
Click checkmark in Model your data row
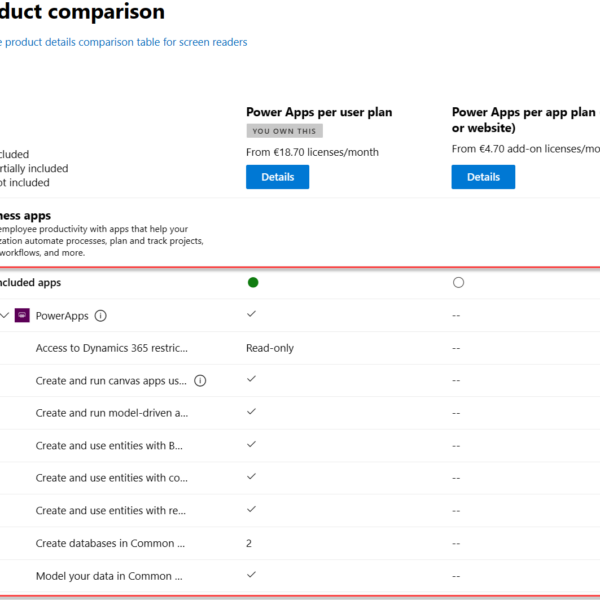point(252,575)
